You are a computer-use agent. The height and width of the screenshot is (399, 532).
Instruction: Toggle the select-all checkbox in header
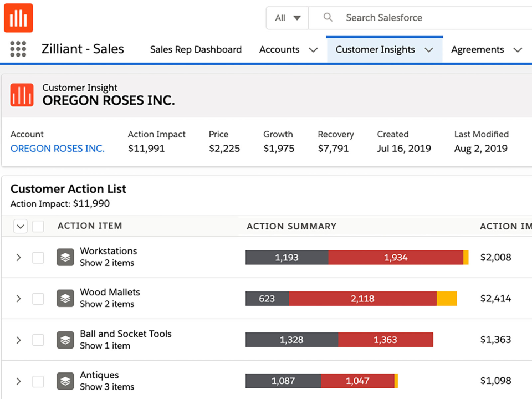(38, 226)
